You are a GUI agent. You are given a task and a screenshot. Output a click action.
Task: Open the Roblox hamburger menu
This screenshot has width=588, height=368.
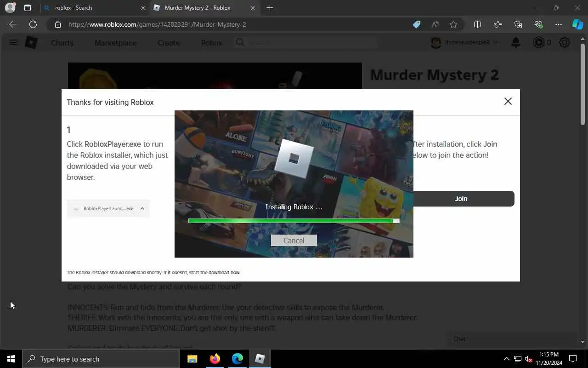(13, 43)
